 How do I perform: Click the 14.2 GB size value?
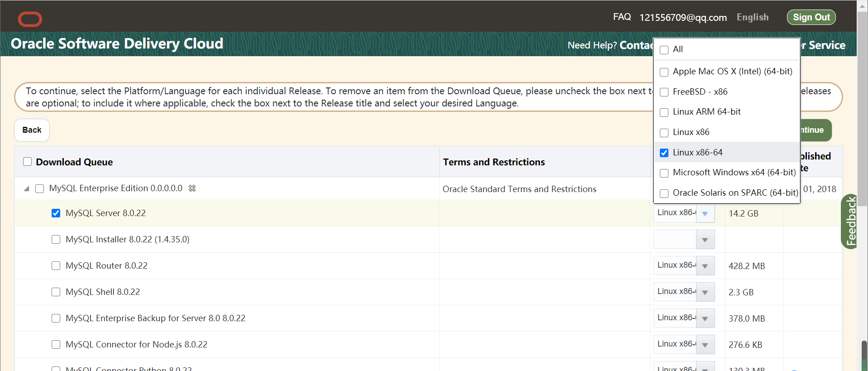(743, 213)
